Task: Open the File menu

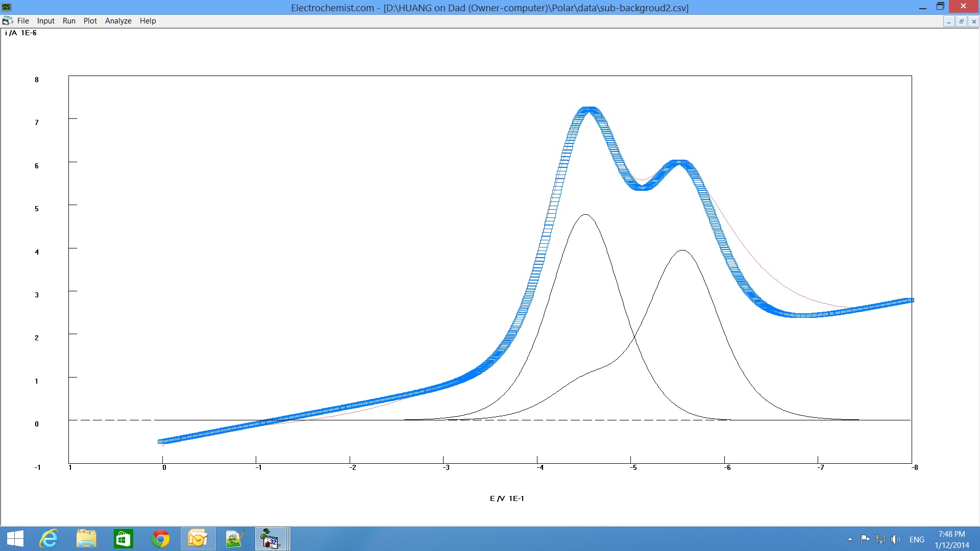Action: (x=23, y=21)
